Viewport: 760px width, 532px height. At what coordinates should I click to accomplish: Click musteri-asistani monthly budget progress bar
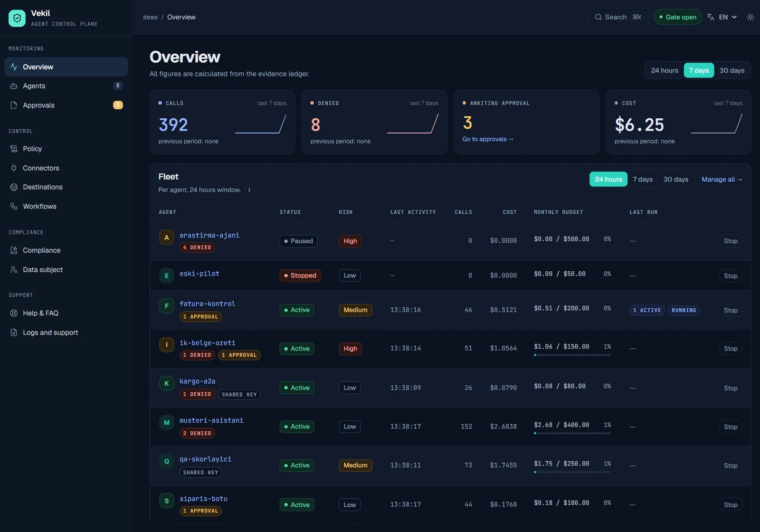point(572,433)
